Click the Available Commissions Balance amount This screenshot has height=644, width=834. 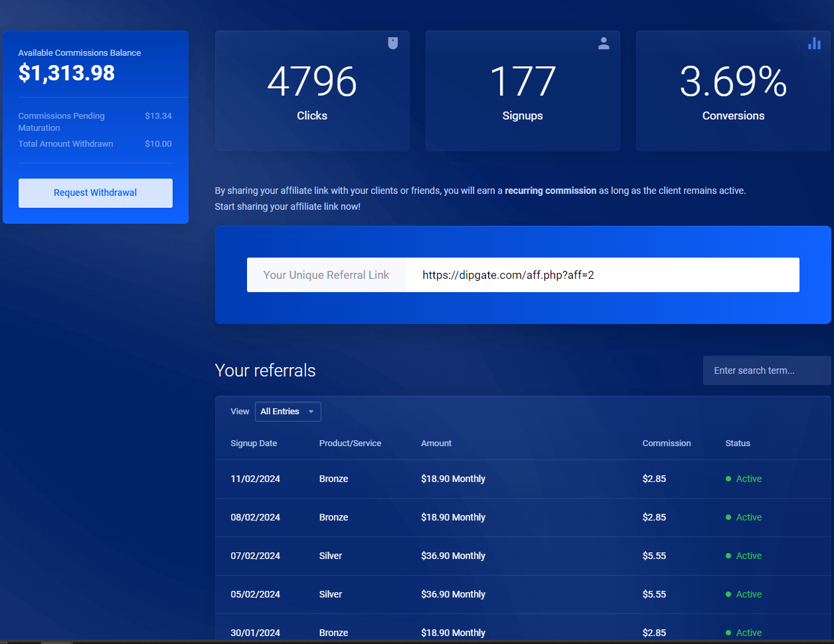pyautogui.click(x=66, y=73)
